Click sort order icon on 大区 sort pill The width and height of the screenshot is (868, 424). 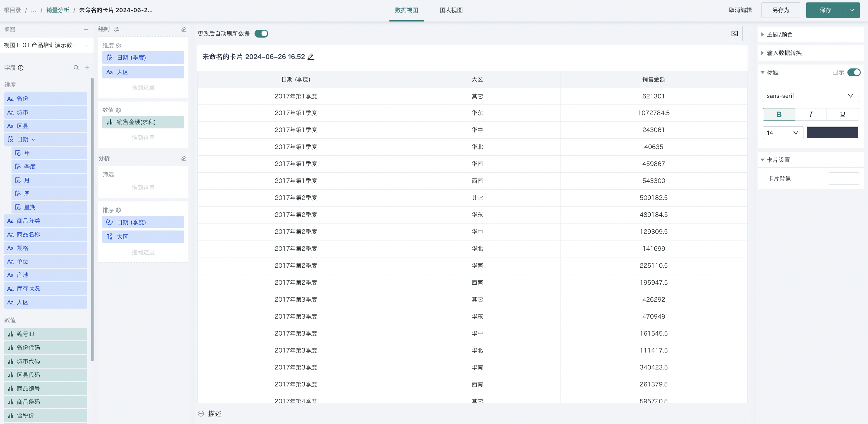[110, 237]
